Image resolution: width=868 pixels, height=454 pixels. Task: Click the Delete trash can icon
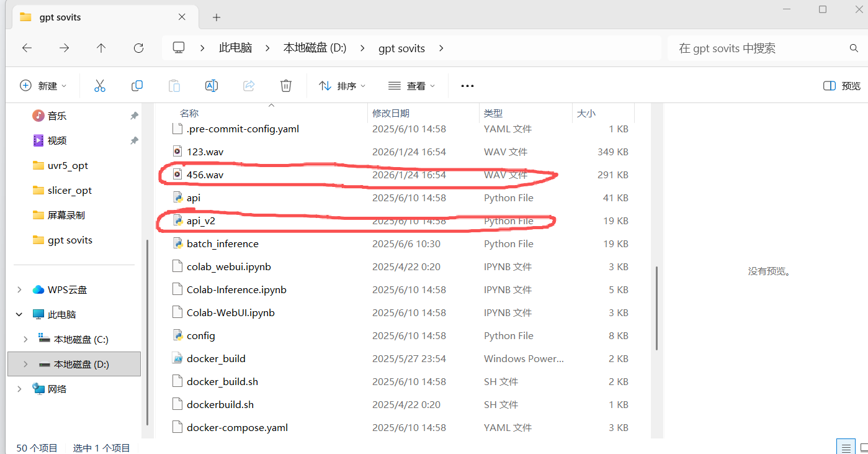pyautogui.click(x=286, y=86)
